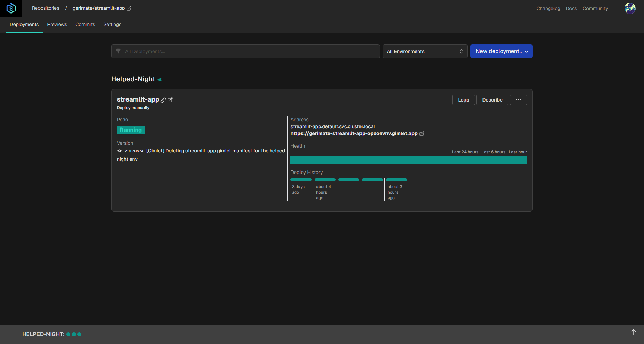Viewport: 644px width, 344px height.
Task: Expand New deployment button menu
Action: coord(501,51)
